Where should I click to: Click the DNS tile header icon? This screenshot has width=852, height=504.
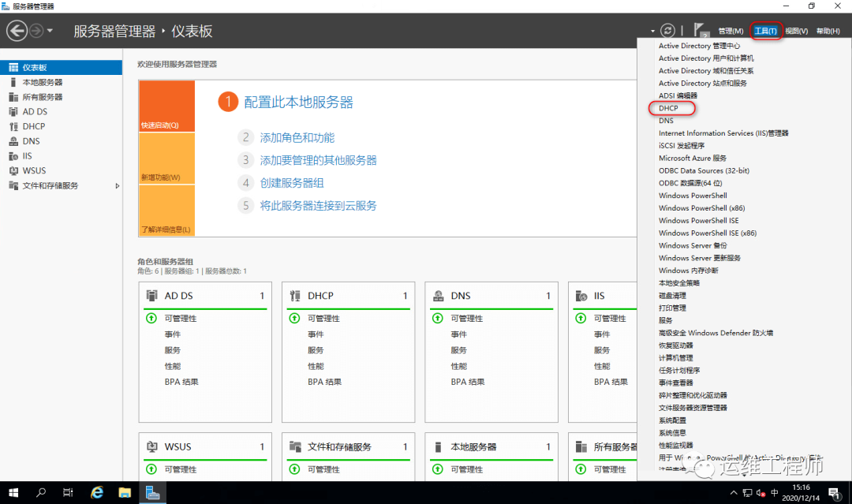coord(438,296)
